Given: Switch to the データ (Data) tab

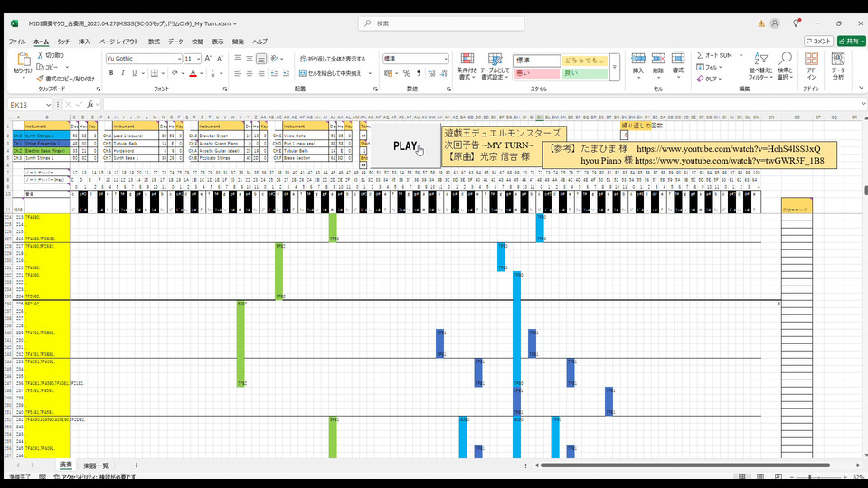Looking at the screenshot, I should [x=175, y=42].
